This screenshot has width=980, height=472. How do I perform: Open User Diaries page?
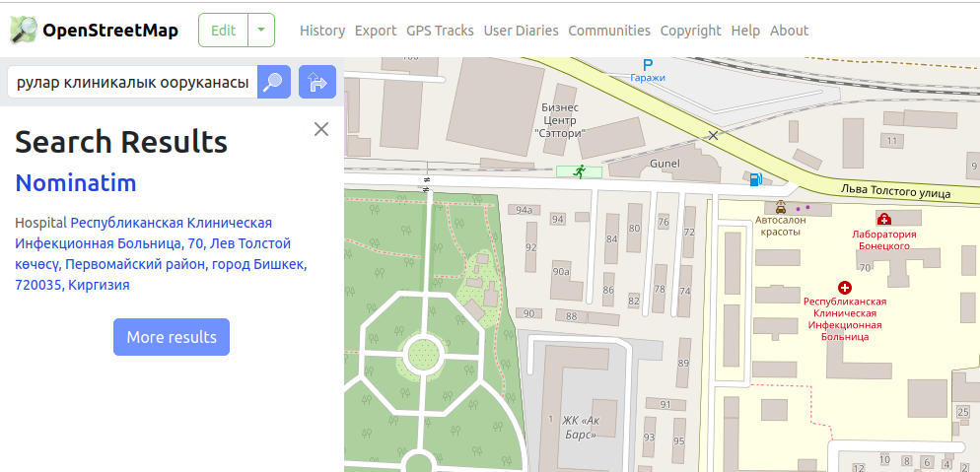[522, 31]
